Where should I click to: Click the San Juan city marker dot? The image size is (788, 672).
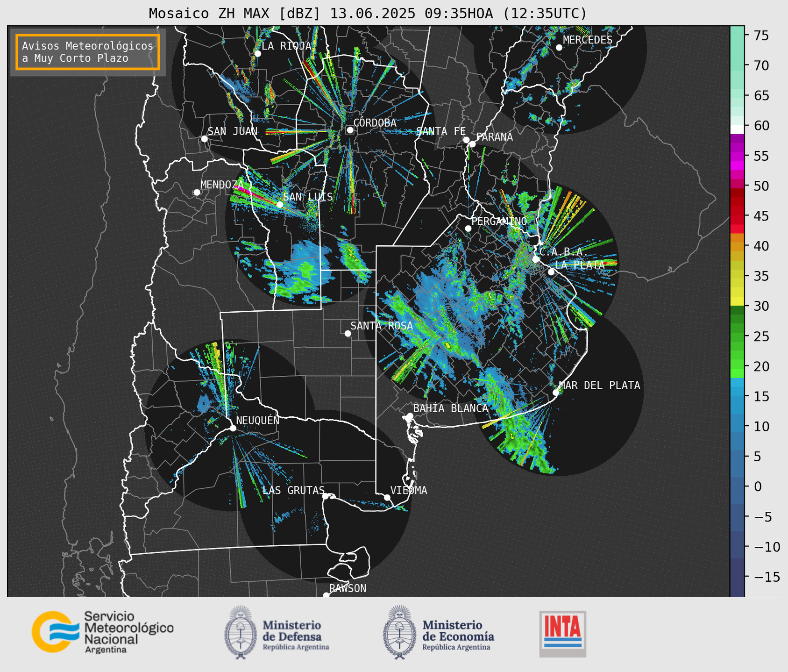click(204, 139)
